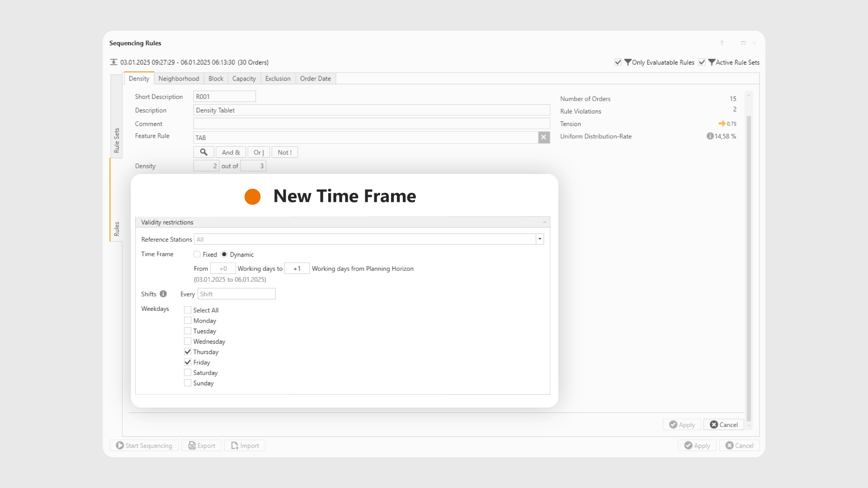Image resolution: width=868 pixels, height=488 pixels.
Task: Switch to the Neighborhood tab
Action: pyautogui.click(x=179, y=79)
